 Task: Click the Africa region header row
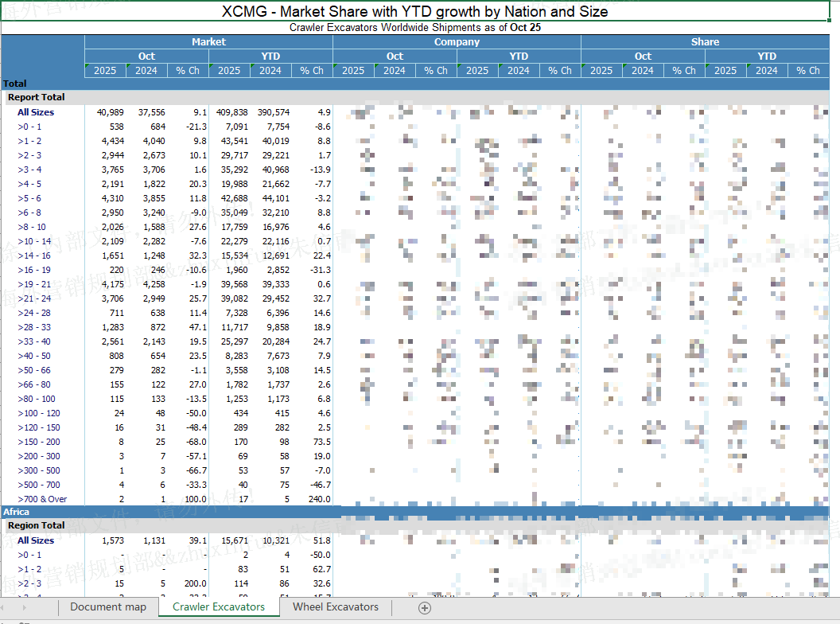pyautogui.click(x=17, y=512)
